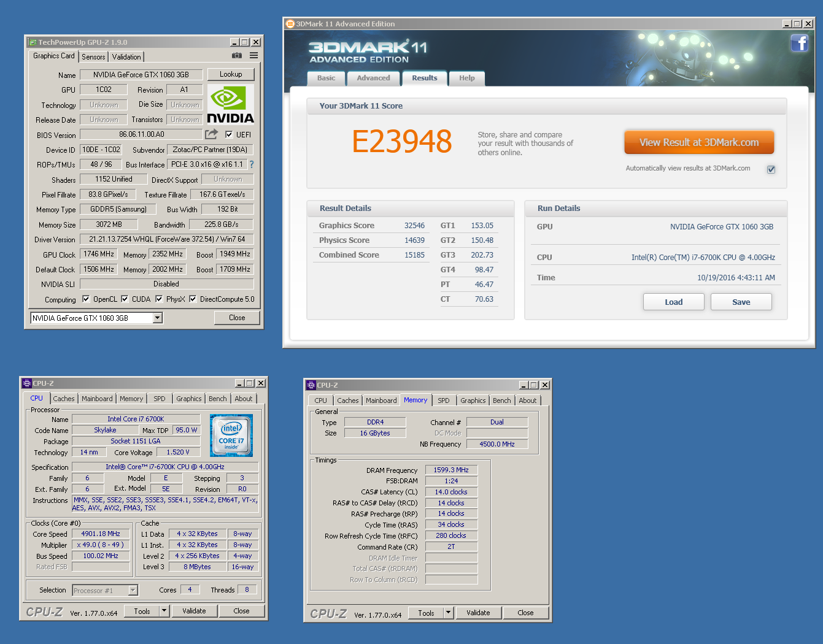Click the NB Frequency value 4500.0 MHz
823x644 pixels.
(497, 444)
